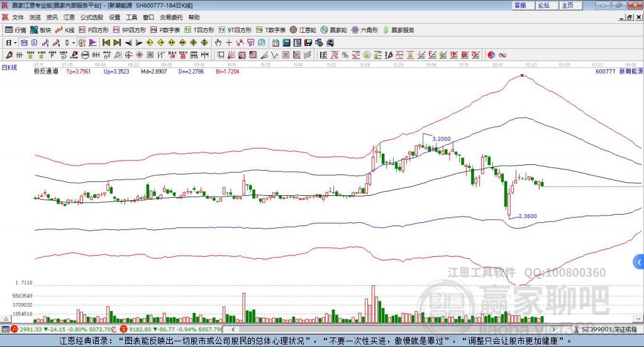The width and height of the screenshot is (644, 347).
Task: Click the 600777 新潮能源 stock label
Action: coord(619,72)
